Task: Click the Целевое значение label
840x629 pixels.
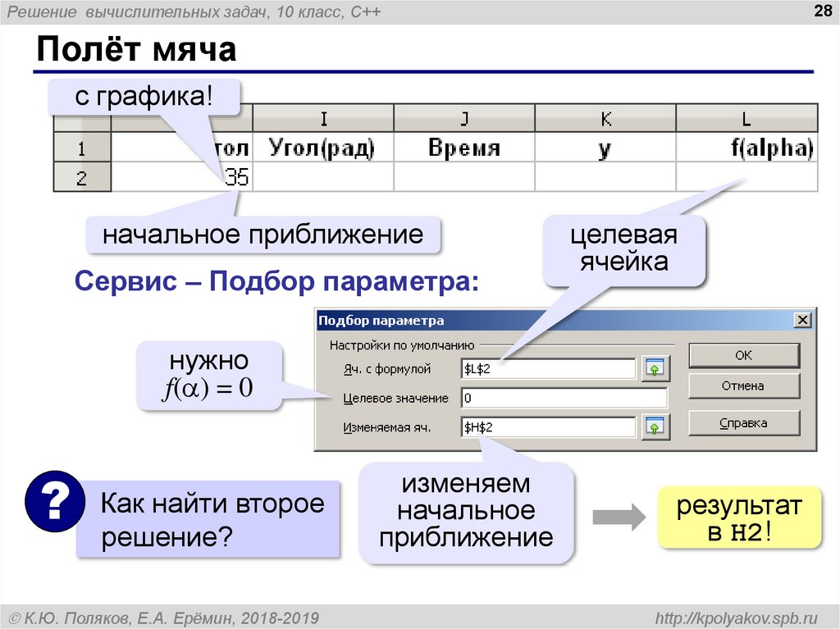Action: click(395, 398)
